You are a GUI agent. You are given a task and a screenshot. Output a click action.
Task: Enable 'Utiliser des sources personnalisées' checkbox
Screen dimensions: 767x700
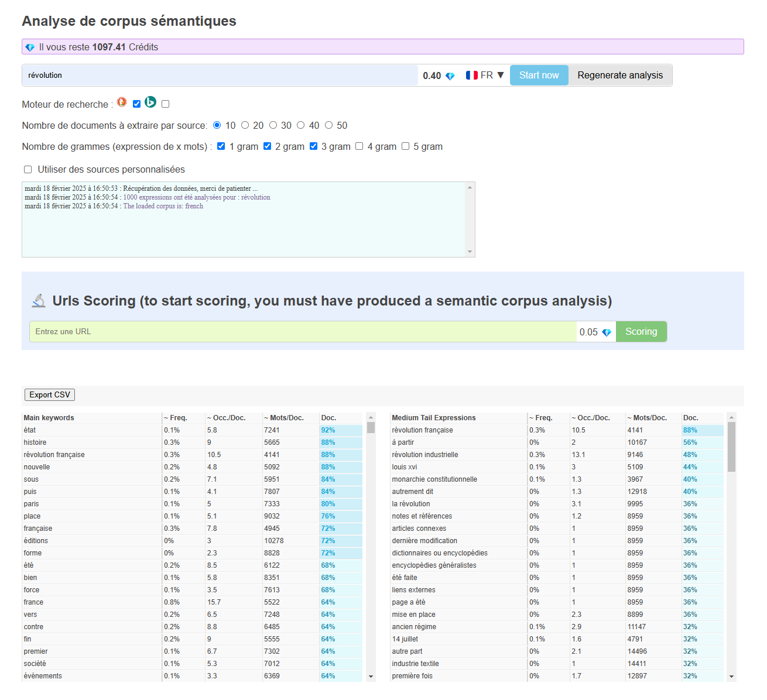[x=28, y=170]
